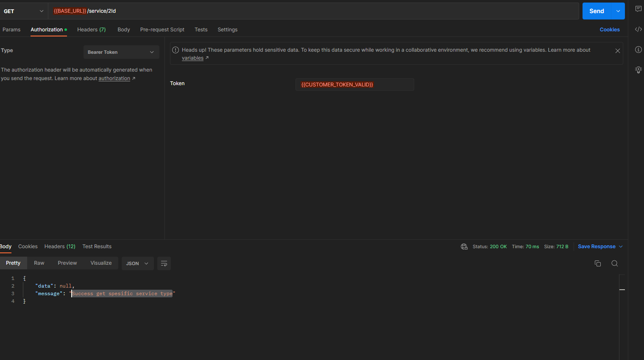Open the variables documentation link
Image resolution: width=644 pixels, height=360 pixels.
click(x=193, y=58)
